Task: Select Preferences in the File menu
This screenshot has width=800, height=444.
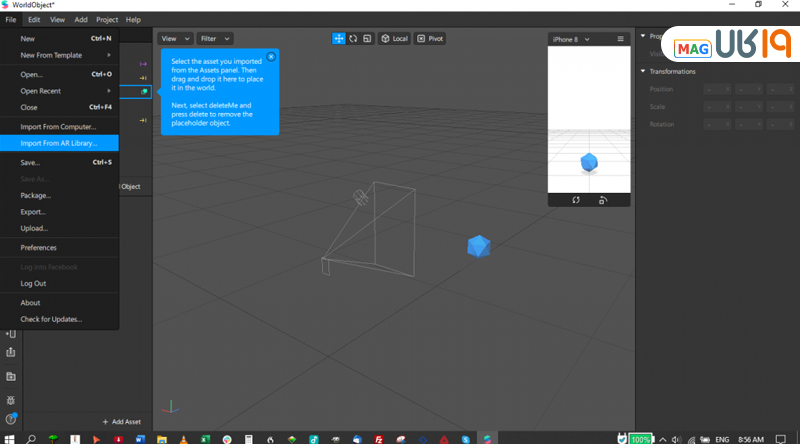Action: (x=38, y=247)
